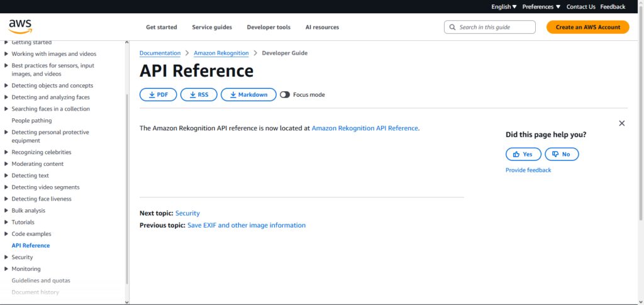644x305 pixels.
Task: Download the Markdown version
Action: coord(248,95)
